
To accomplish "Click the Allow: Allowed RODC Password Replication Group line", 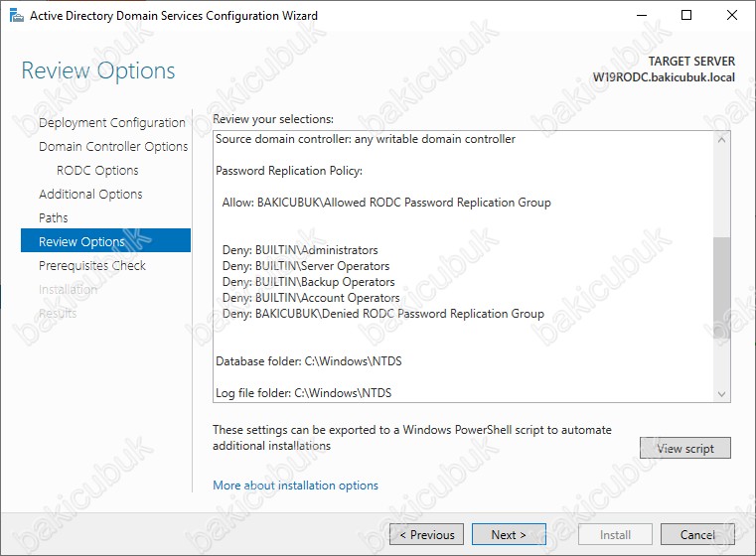I will click(x=386, y=203).
